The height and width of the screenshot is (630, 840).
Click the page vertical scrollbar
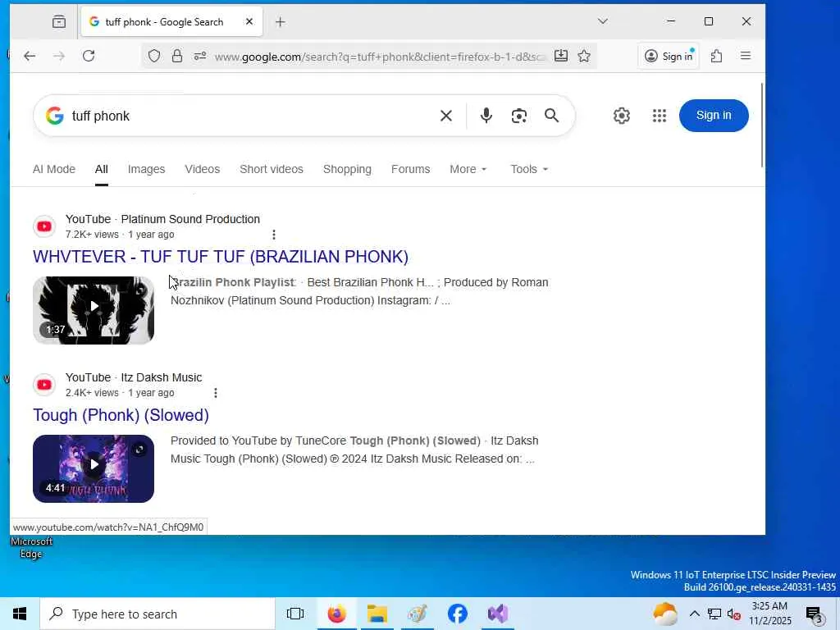(x=762, y=126)
